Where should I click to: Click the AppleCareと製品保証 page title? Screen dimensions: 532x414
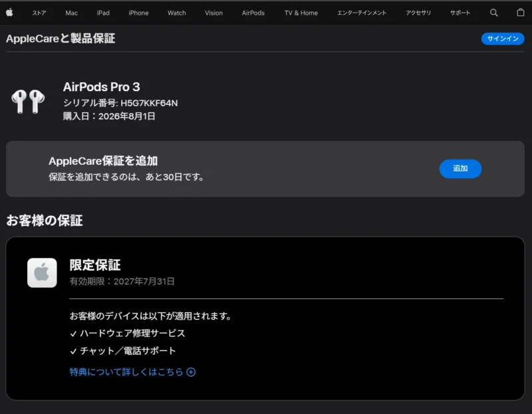61,39
